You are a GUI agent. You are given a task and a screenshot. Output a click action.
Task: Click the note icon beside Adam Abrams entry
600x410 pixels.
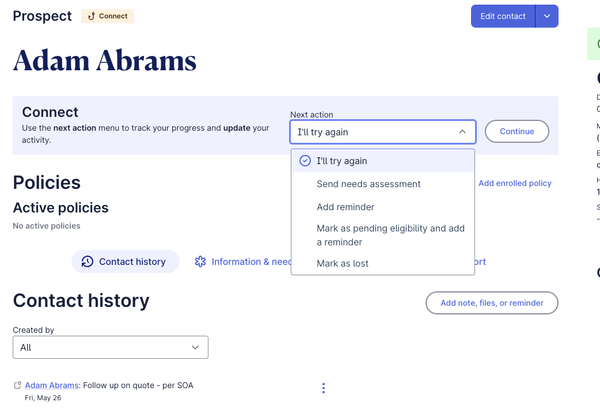[x=17, y=385]
